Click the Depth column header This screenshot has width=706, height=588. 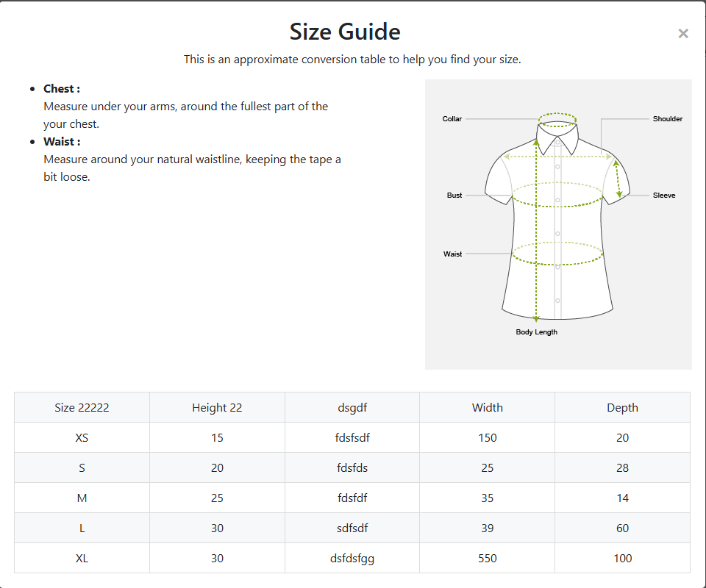tap(622, 407)
